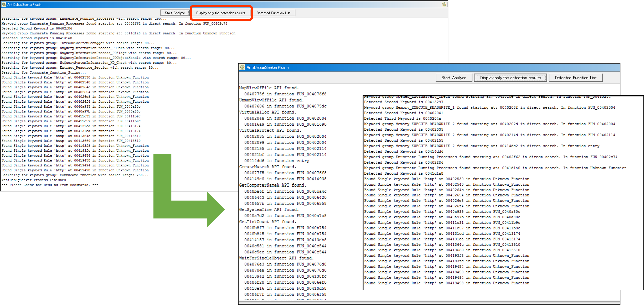This screenshot has height=305, width=644.
Task: Click the Ghidra dragon icon in the top-left title bar
Action: [4, 4]
